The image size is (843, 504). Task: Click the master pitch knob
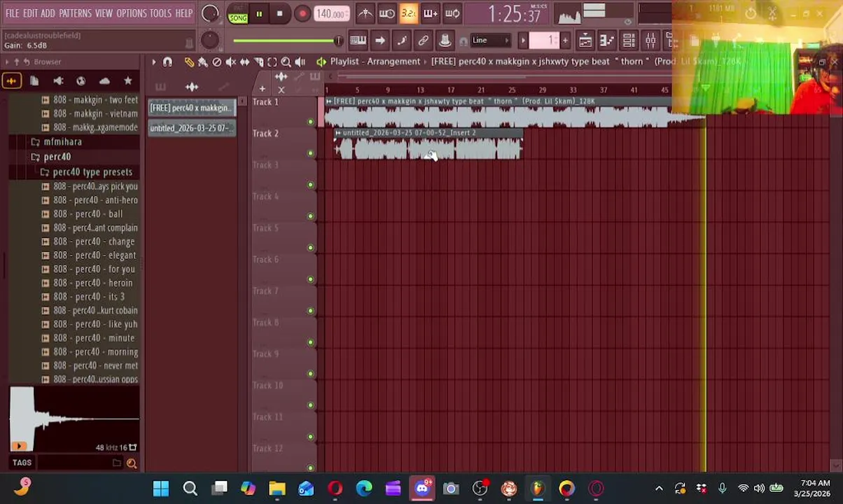(209, 41)
